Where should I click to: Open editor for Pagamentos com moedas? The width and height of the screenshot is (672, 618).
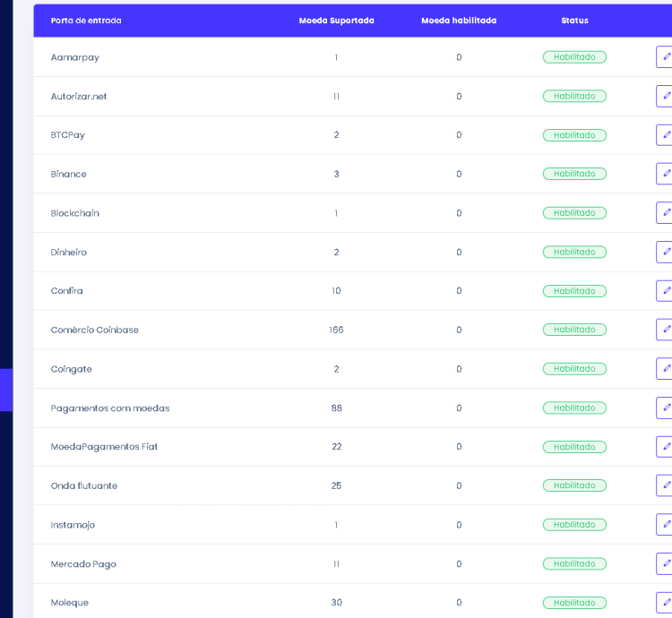(x=665, y=408)
